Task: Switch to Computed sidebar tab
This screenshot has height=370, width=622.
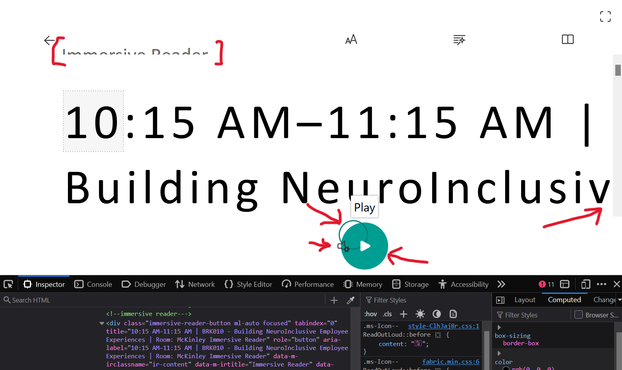Action: (x=564, y=300)
